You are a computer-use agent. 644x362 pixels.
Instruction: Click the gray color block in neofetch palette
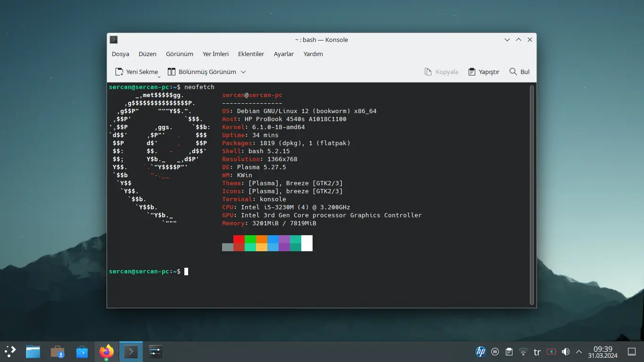(x=228, y=247)
